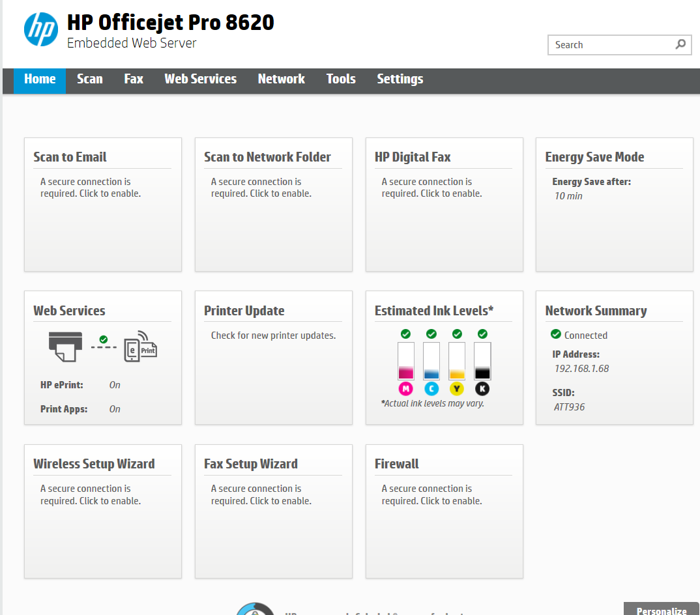Open the Scan to Email tile

pos(102,204)
